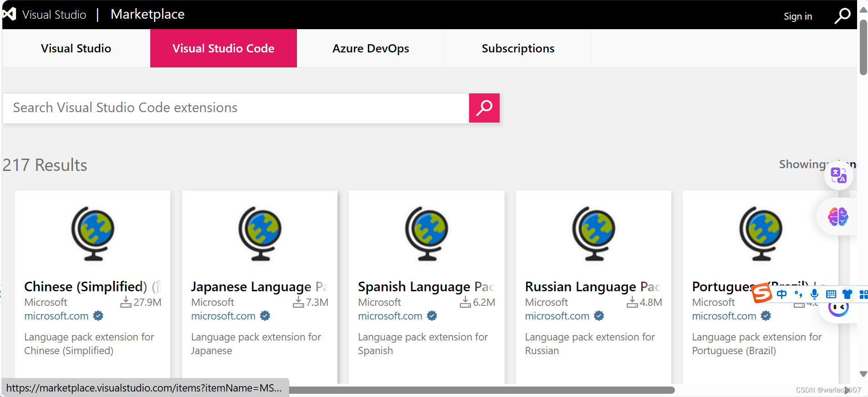Click 'Language pack extension for Japanese' description

click(x=256, y=344)
